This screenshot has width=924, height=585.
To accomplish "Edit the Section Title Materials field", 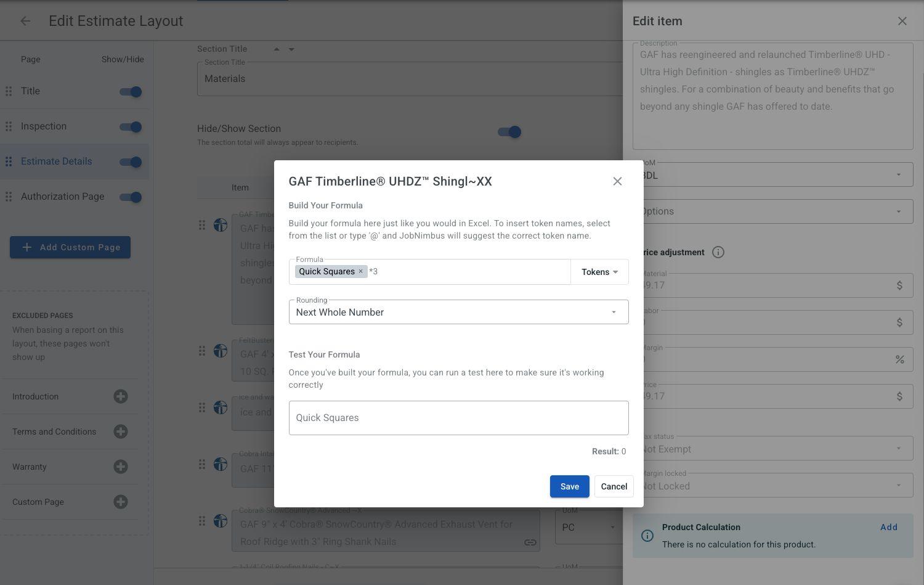I will pyautogui.click(x=410, y=79).
